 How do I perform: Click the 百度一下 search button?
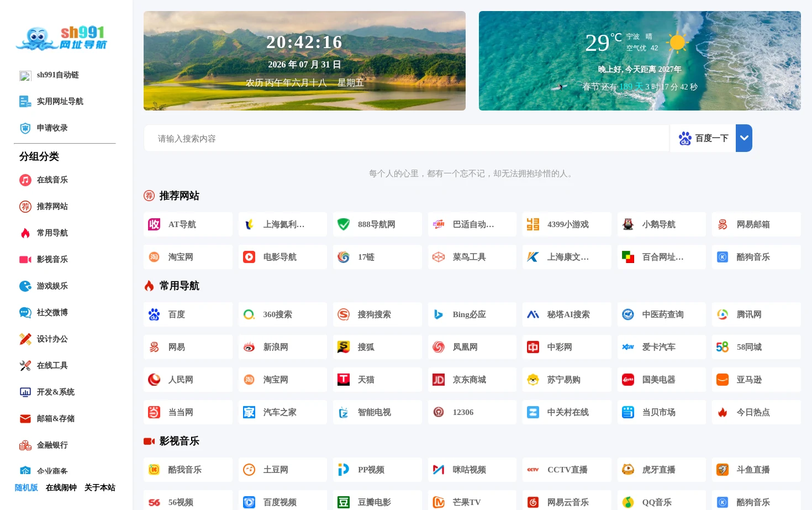[x=703, y=138]
